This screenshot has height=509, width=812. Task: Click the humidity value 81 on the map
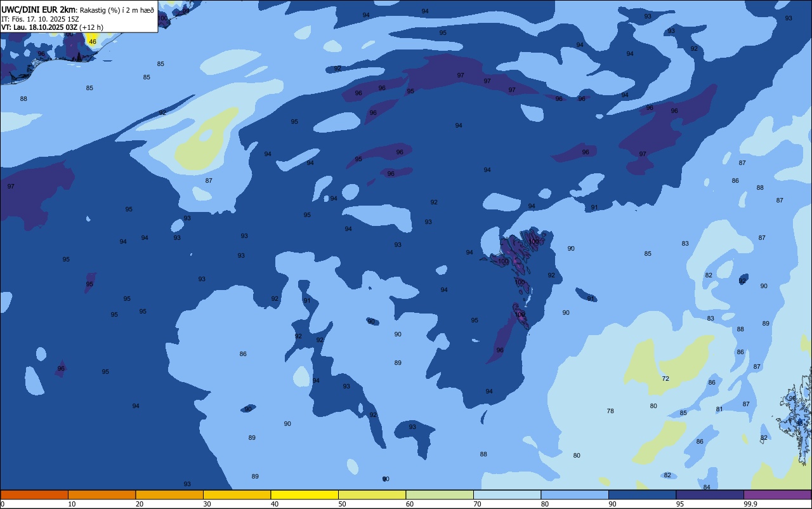[719, 409]
